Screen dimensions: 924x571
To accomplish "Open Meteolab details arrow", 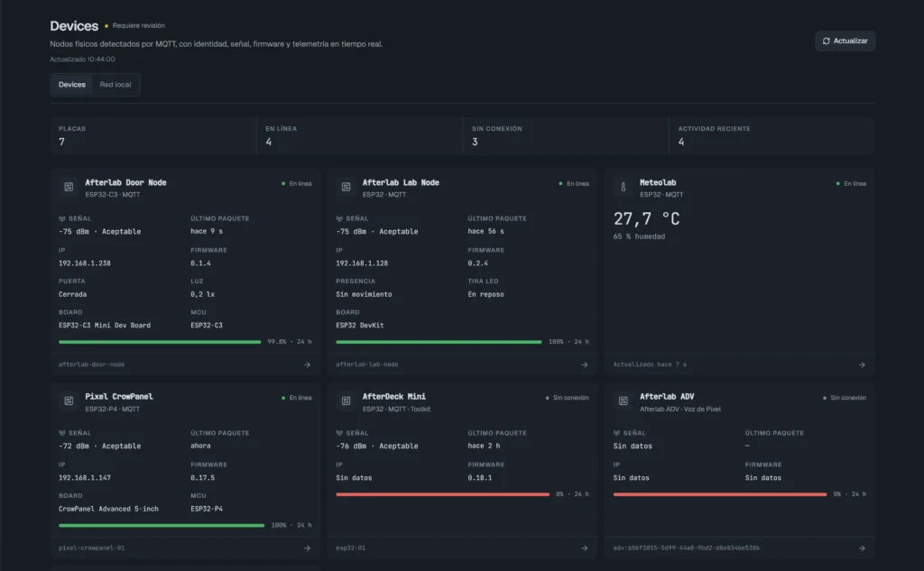I will coord(862,364).
